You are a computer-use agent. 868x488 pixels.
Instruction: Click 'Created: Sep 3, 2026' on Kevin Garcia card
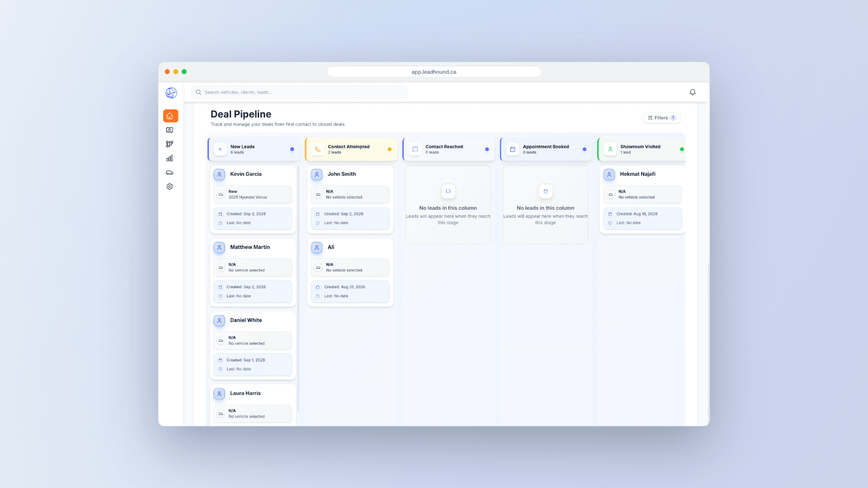246,214
